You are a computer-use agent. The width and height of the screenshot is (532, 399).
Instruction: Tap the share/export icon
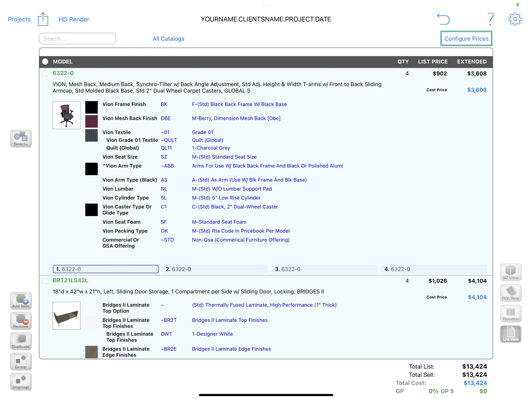pos(43,19)
